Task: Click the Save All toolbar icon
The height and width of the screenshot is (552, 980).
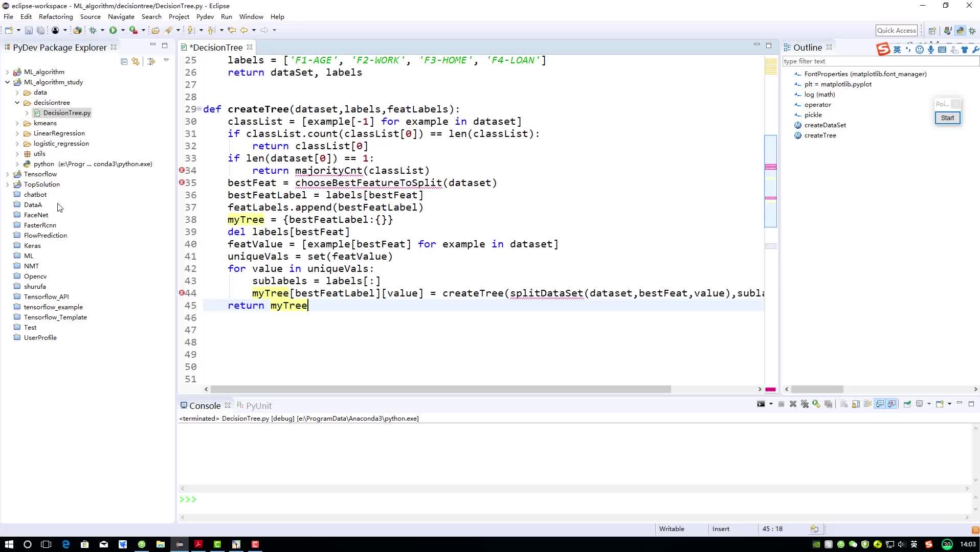Action: point(40,30)
